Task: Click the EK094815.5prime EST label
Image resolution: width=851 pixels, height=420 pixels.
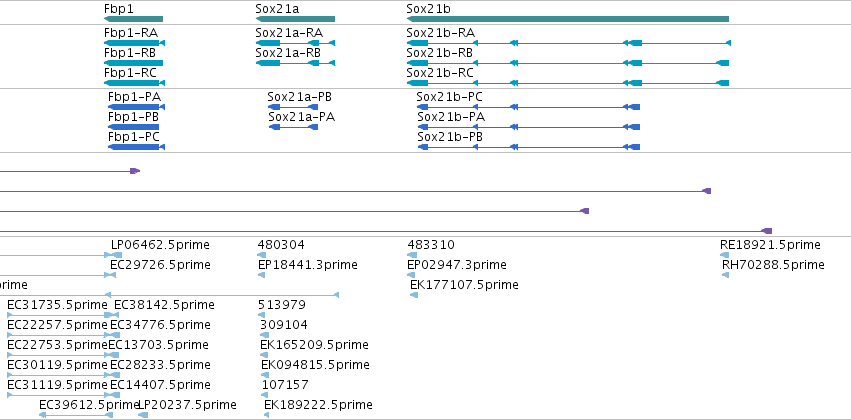Action: pos(315,365)
